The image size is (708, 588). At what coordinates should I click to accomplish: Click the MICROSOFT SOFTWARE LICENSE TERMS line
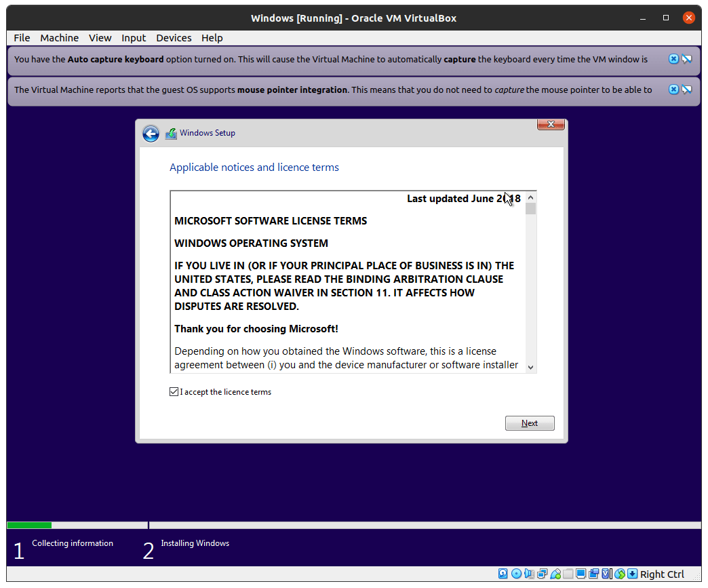[271, 221]
